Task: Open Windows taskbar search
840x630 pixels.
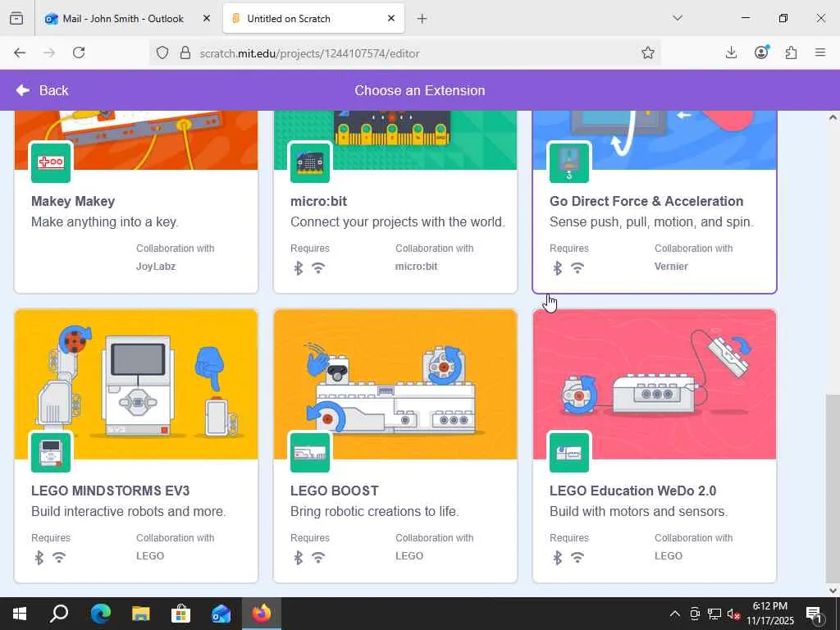Action: [x=59, y=614]
